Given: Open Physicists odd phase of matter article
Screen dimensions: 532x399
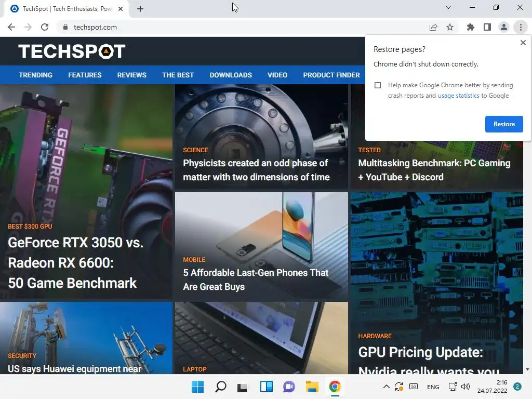Looking at the screenshot, I should (256, 170).
